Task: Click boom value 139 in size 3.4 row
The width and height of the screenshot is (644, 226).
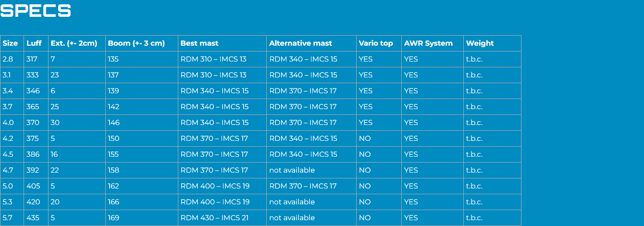Action: (x=113, y=91)
